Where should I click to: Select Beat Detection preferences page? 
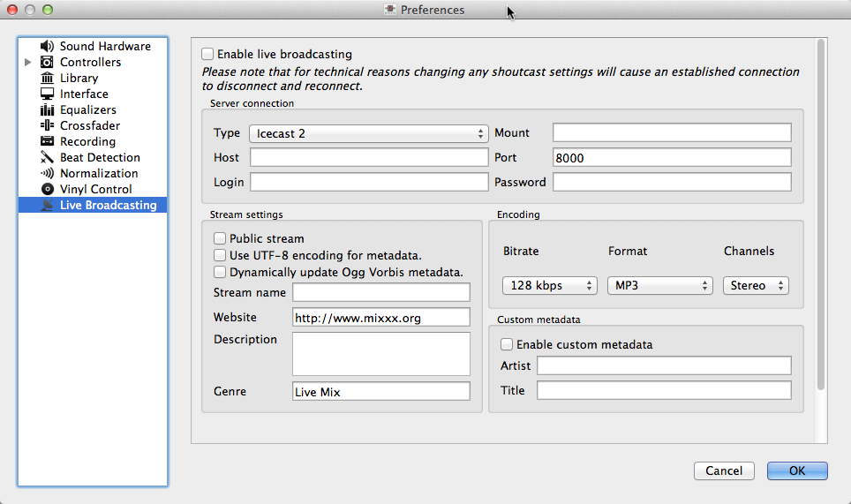100,157
